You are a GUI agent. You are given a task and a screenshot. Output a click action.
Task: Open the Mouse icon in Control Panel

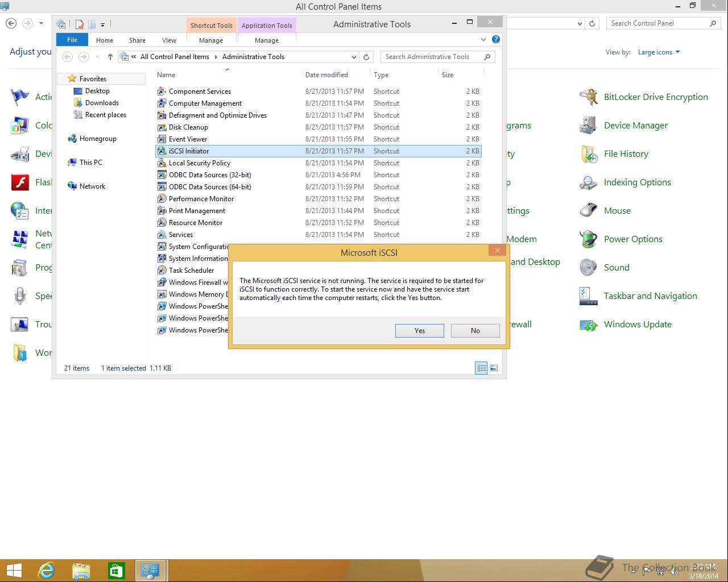click(589, 211)
